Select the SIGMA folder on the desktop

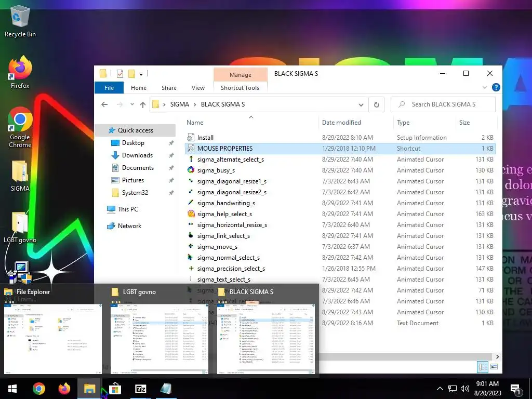pos(20,176)
